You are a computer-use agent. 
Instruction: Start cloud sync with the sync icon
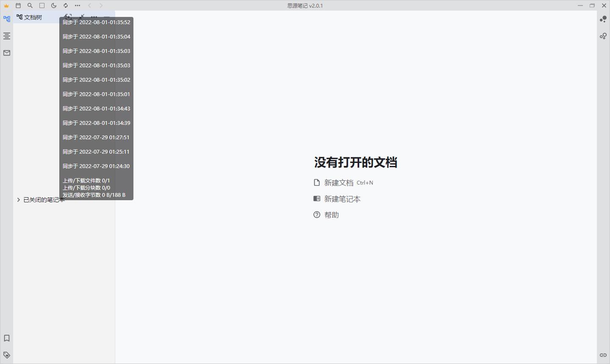pos(65,6)
